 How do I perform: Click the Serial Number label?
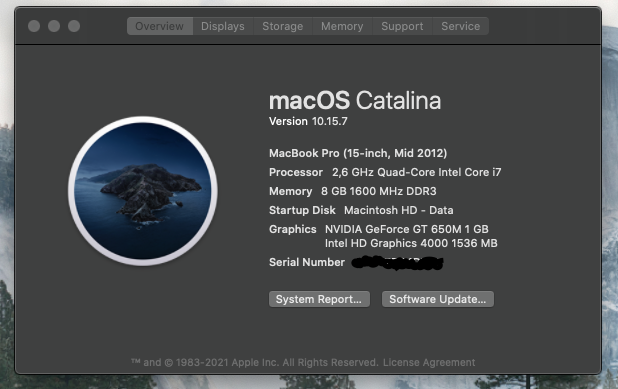307,262
